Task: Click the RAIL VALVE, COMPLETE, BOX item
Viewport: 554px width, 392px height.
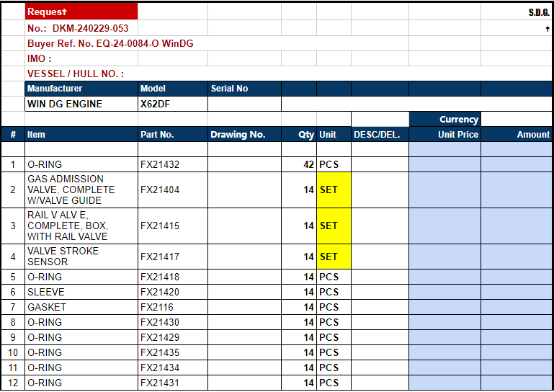Action: [x=81, y=226]
